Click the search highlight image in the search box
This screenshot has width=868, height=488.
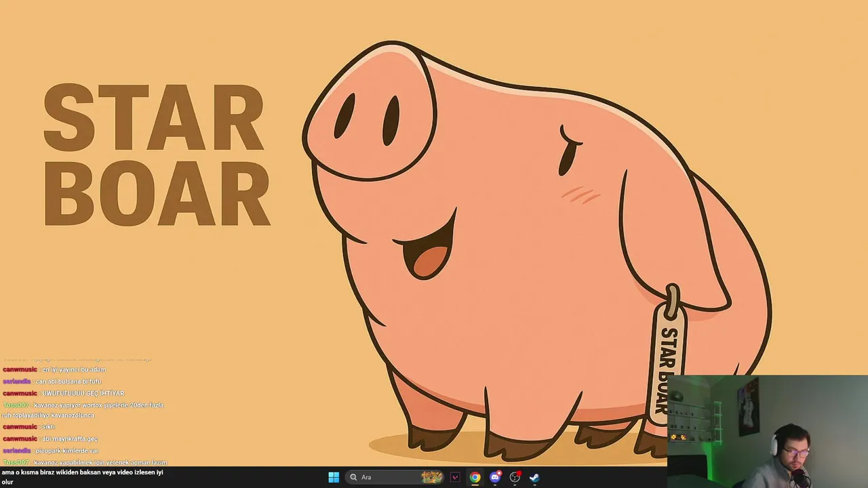click(x=432, y=477)
